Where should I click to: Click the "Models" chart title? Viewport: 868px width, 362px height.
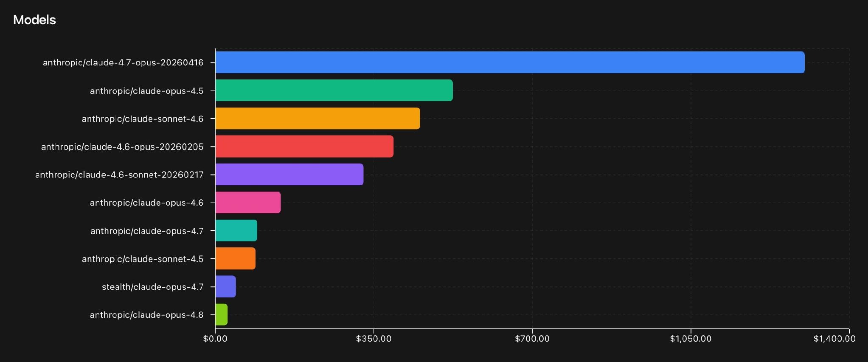click(x=34, y=20)
